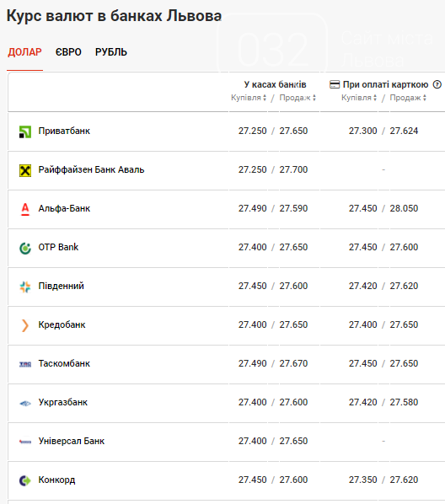Open the OTP Bank link
Image resolution: width=445 pixels, height=504 pixels.
[58, 247]
